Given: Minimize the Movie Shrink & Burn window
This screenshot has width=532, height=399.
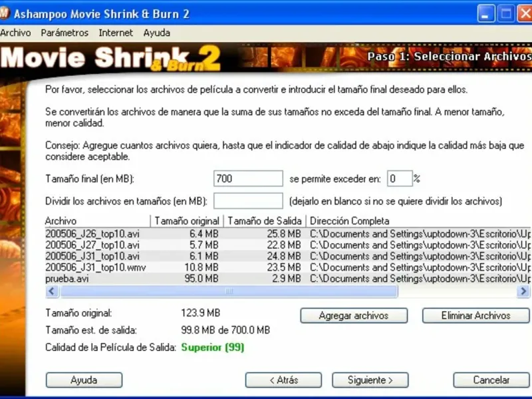Looking at the screenshot, I should click(x=486, y=14).
